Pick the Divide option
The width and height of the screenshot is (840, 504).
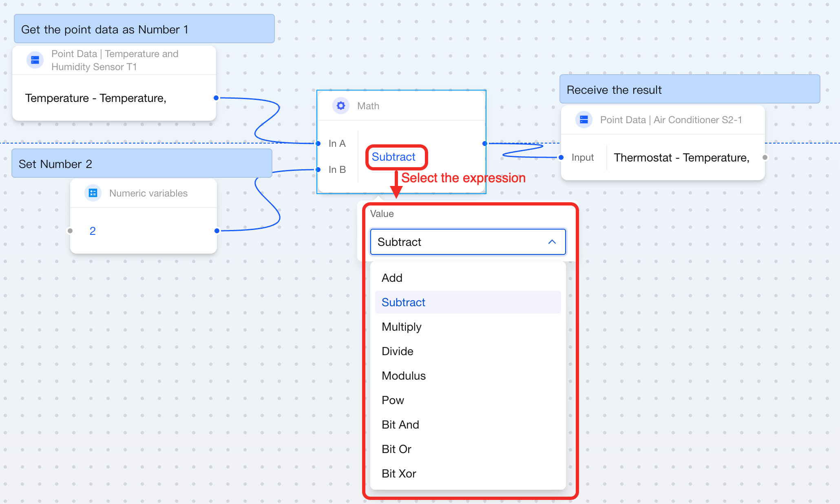[x=397, y=351]
